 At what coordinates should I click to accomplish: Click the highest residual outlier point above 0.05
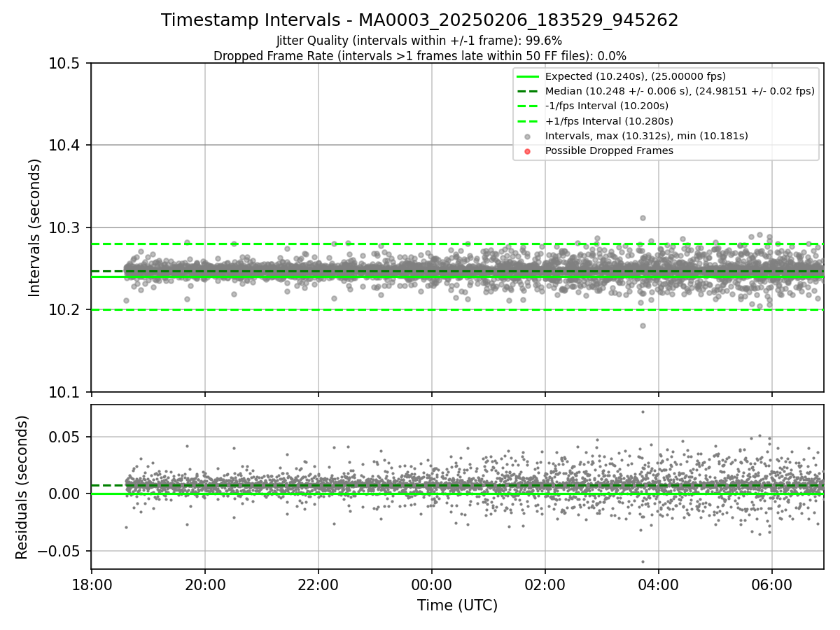point(643,412)
